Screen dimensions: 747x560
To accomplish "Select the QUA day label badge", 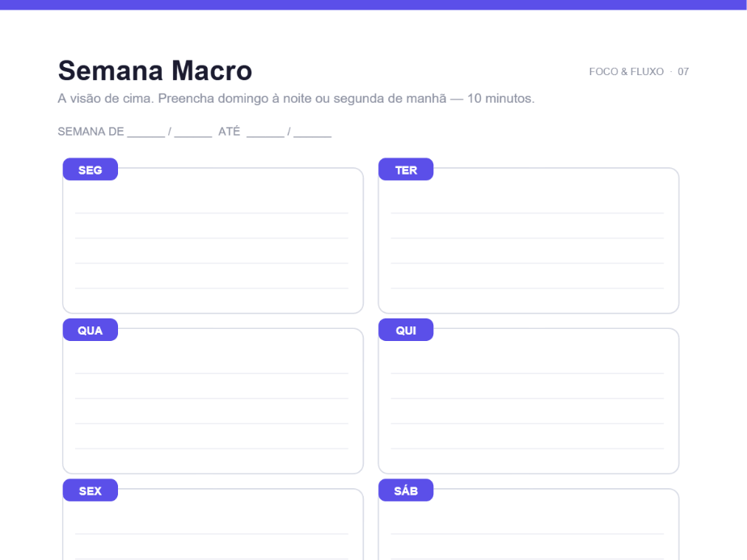I will pyautogui.click(x=90, y=330).
